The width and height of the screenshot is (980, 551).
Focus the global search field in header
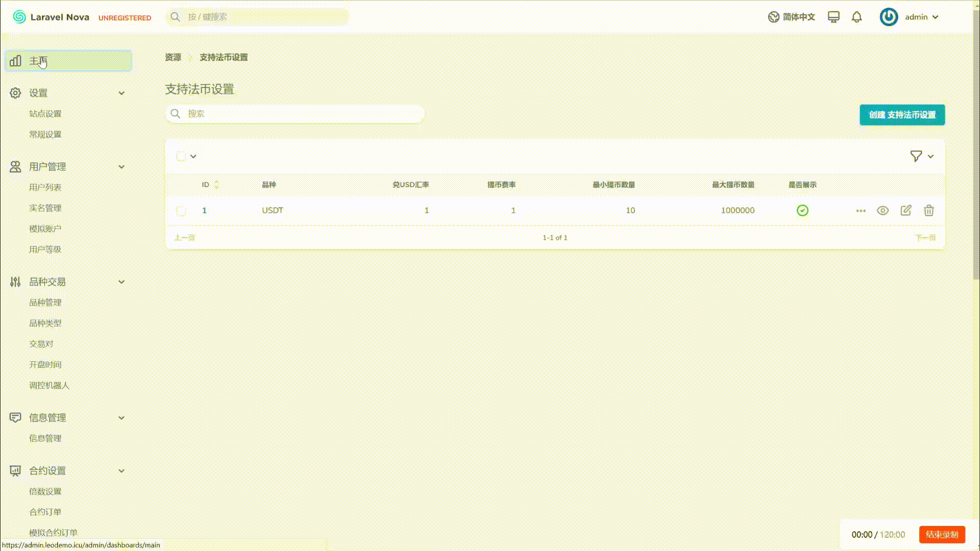[258, 17]
